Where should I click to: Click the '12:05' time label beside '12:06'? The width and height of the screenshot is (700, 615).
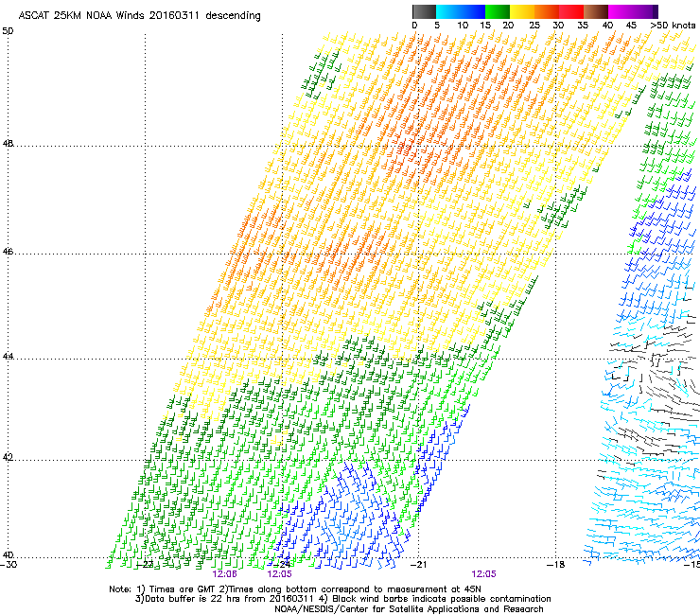pos(279,574)
